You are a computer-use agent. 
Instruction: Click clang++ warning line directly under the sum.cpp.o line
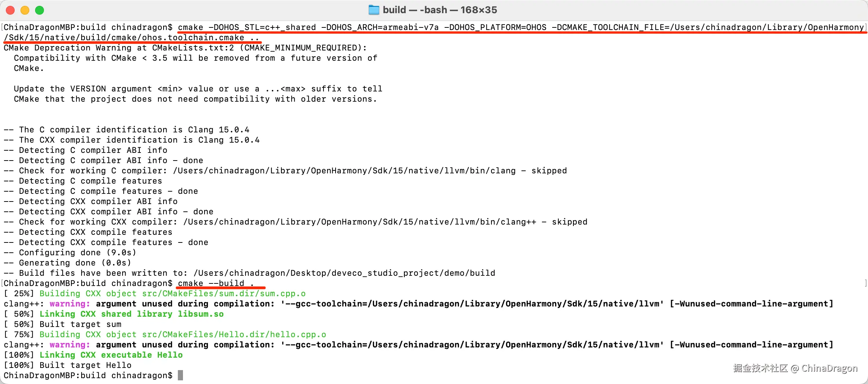(x=419, y=304)
